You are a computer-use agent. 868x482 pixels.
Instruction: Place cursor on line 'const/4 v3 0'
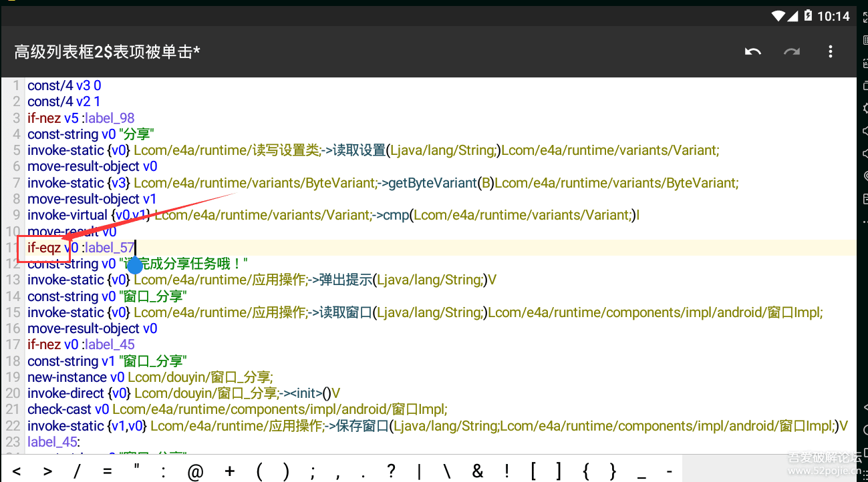(64, 85)
